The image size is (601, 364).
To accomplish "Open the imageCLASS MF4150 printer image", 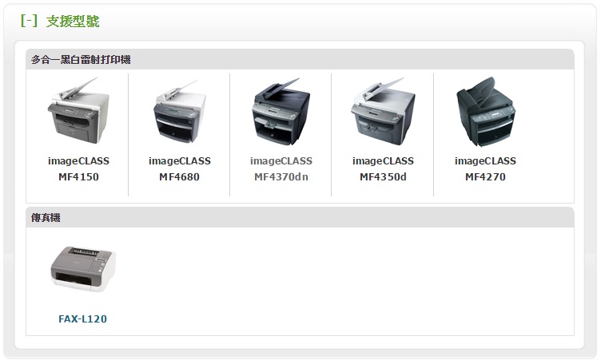I will [78, 110].
